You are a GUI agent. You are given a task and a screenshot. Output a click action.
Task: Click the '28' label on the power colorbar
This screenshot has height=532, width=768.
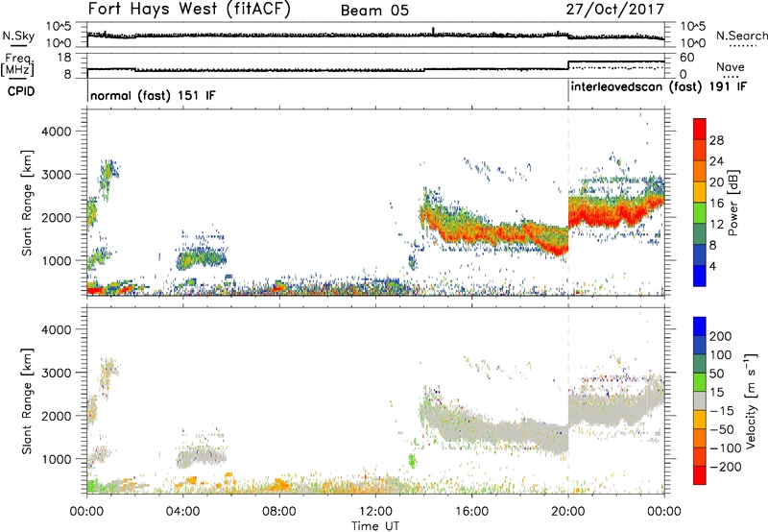[716, 140]
